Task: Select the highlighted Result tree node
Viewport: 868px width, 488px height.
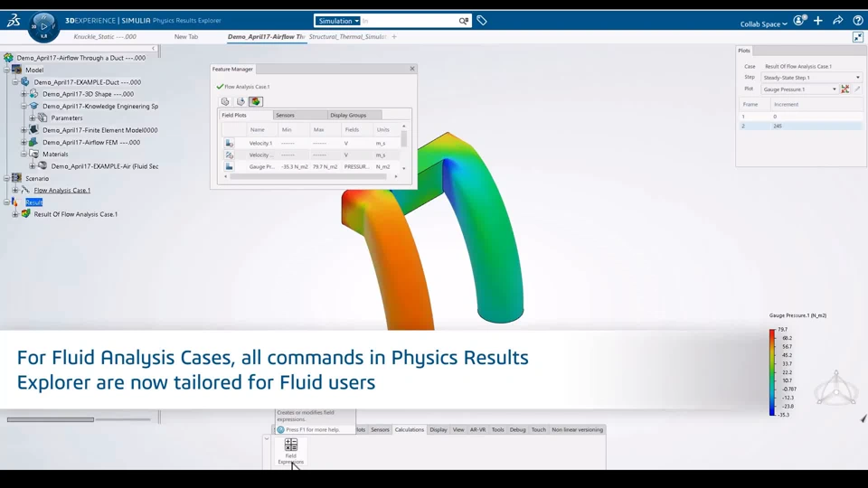Action: pos(33,202)
